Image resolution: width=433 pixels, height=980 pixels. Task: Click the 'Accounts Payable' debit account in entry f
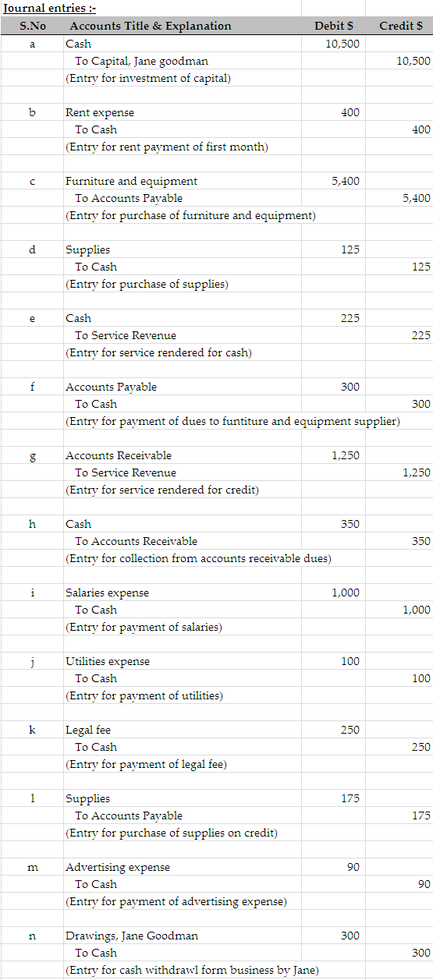[111, 387]
